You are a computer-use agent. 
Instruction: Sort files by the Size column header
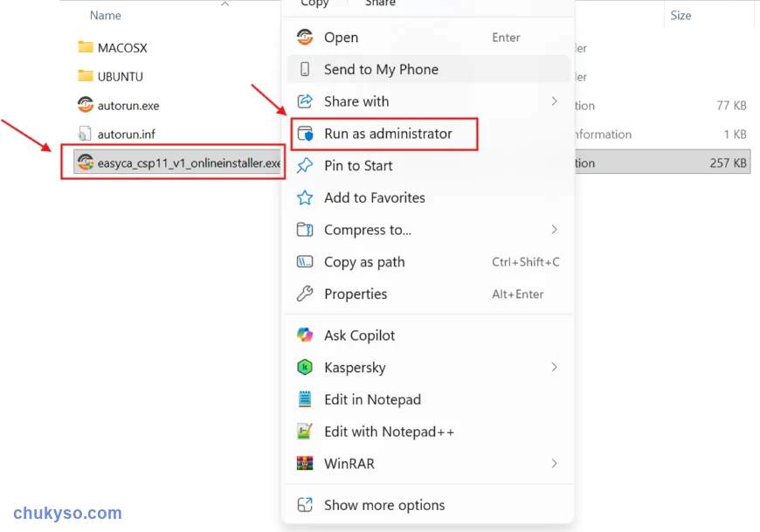[681, 16]
